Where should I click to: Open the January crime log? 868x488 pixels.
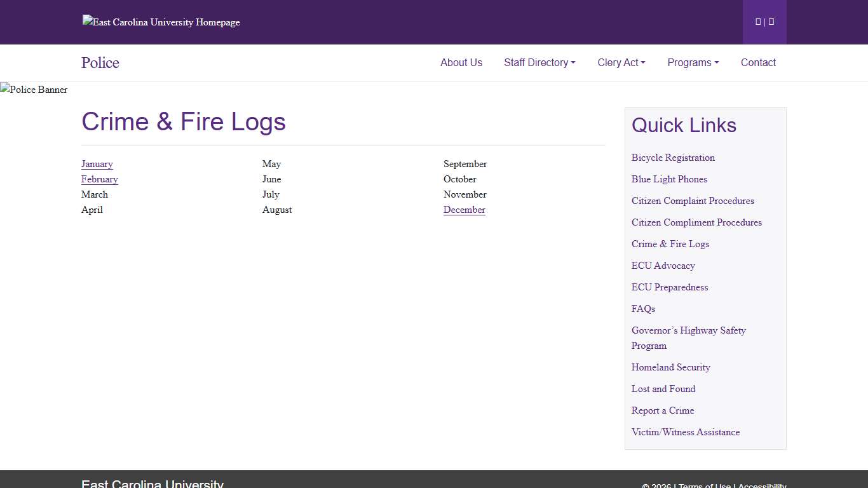click(x=97, y=164)
